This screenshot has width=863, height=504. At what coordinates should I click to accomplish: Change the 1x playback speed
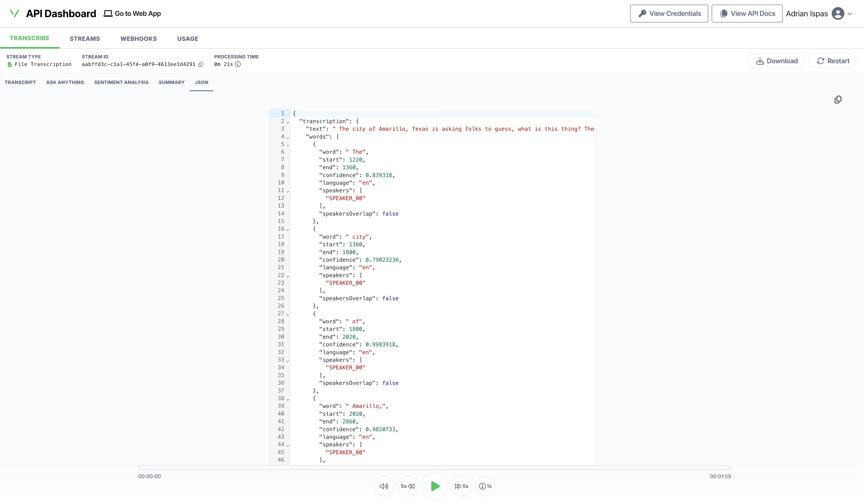[485, 486]
